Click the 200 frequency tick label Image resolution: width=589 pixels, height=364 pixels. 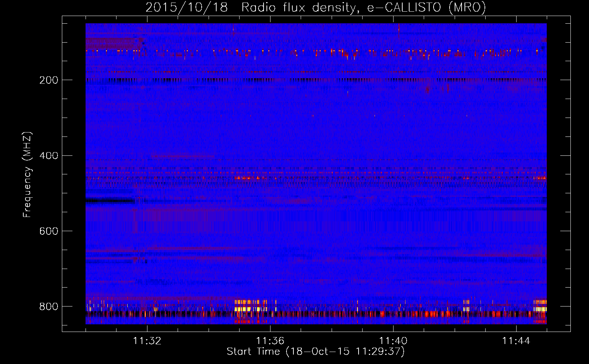pyautogui.click(x=49, y=80)
